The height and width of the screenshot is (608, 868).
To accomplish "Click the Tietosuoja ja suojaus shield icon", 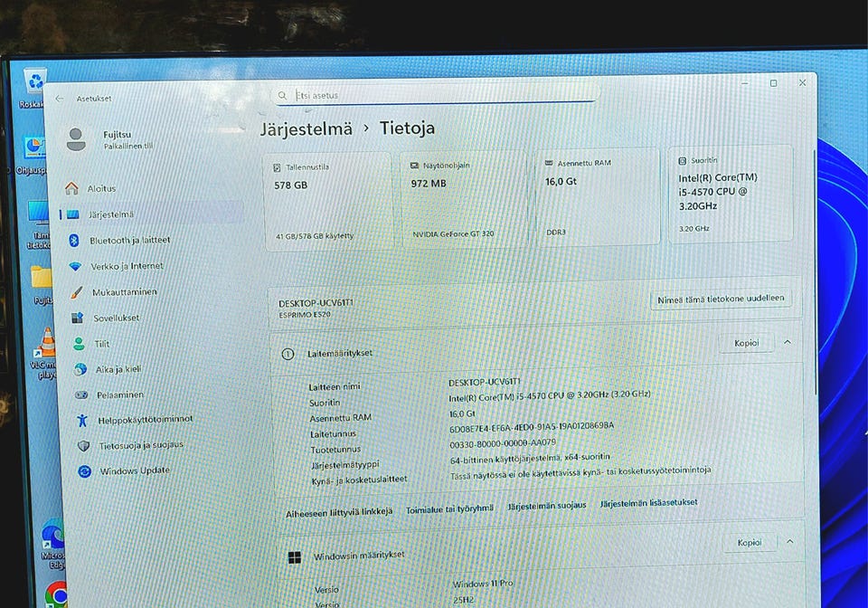I will click(83, 446).
